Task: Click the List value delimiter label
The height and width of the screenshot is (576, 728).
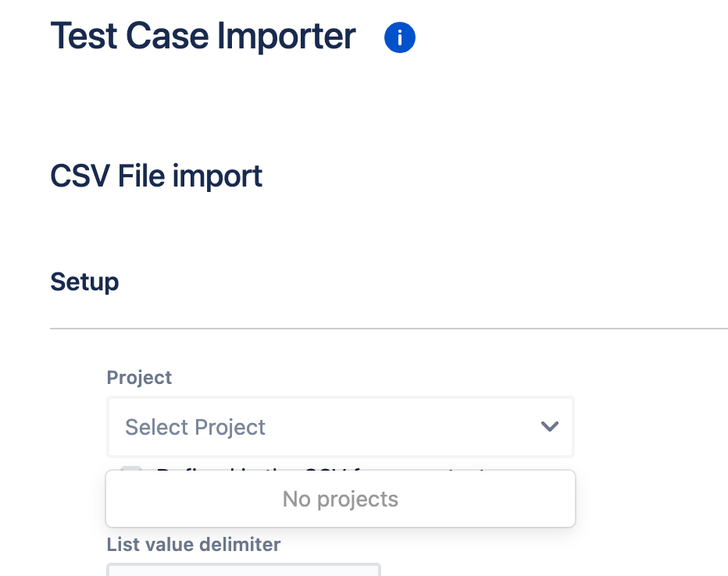Action: (x=194, y=545)
